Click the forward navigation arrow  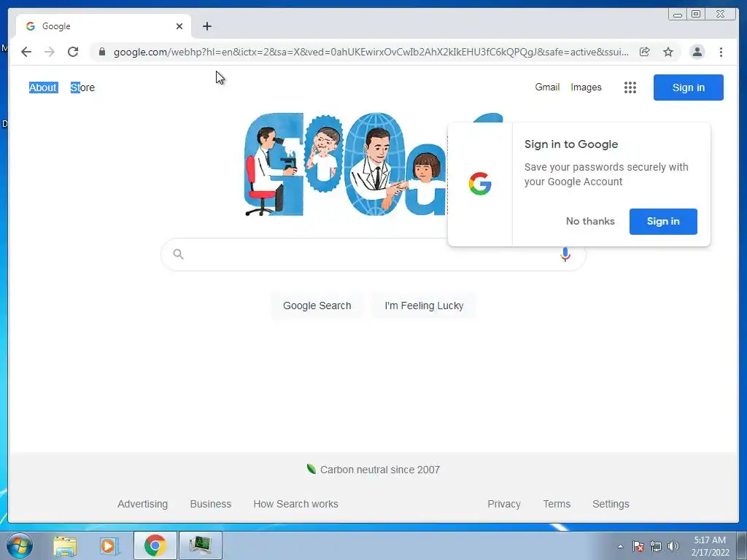click(50, 52)
